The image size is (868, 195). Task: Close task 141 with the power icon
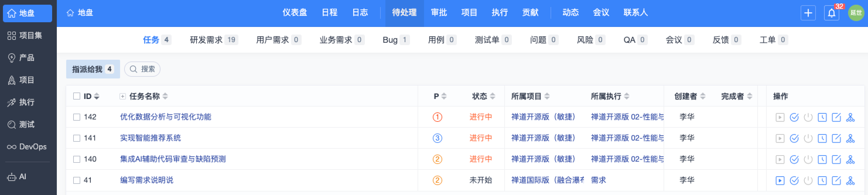808,138
